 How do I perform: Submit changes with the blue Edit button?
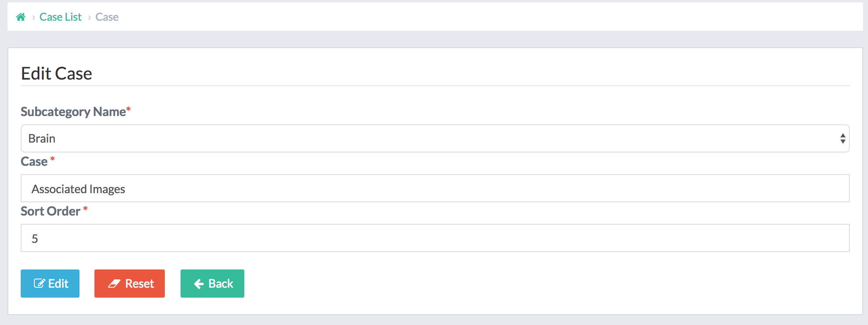click(x=50, y=284)
